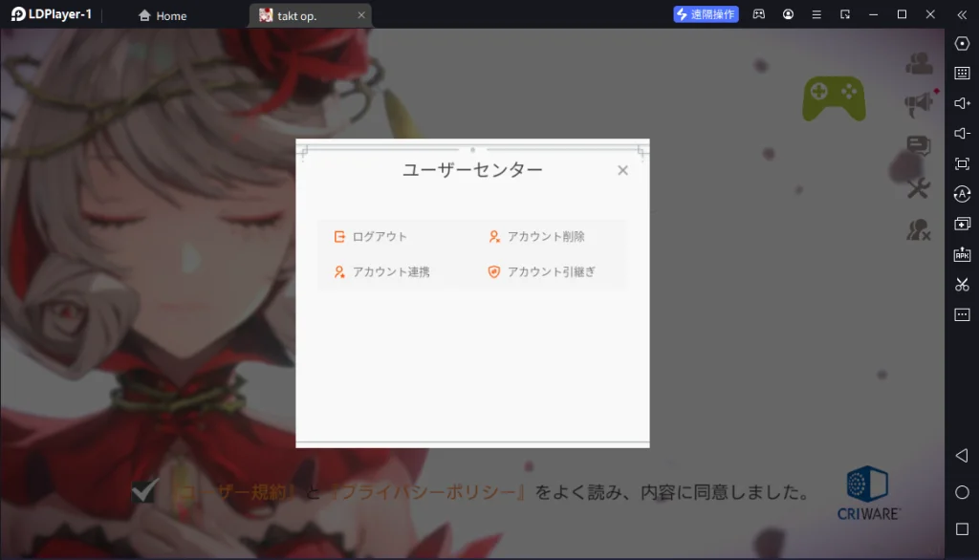
Task: Toggle fullscreen icon in sidebar
Action: coord(962,163)
